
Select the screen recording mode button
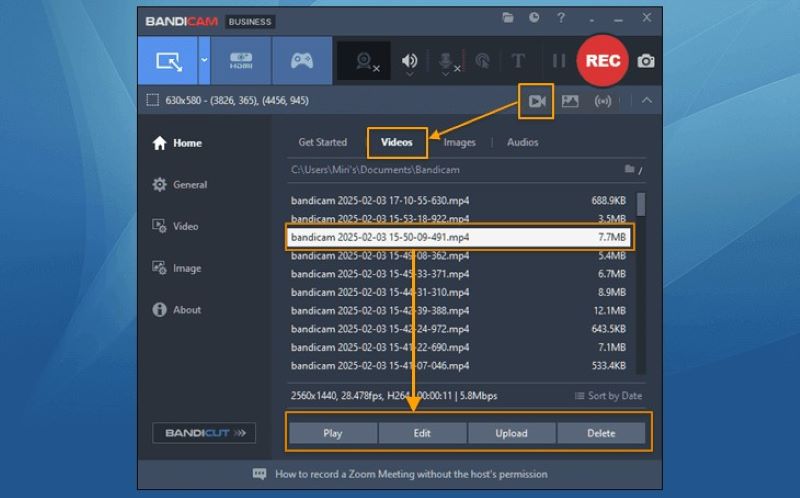168,61
